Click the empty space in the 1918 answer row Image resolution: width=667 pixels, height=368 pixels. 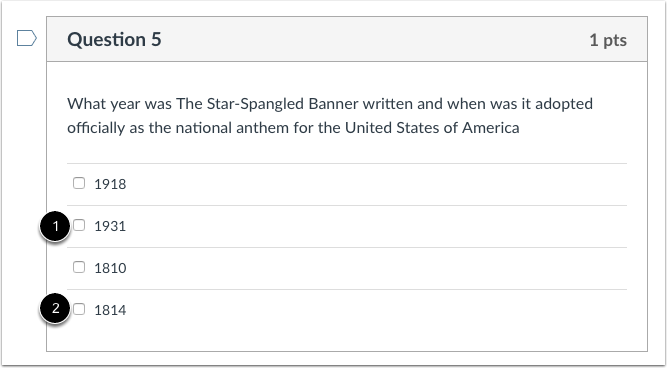(376, 184)
